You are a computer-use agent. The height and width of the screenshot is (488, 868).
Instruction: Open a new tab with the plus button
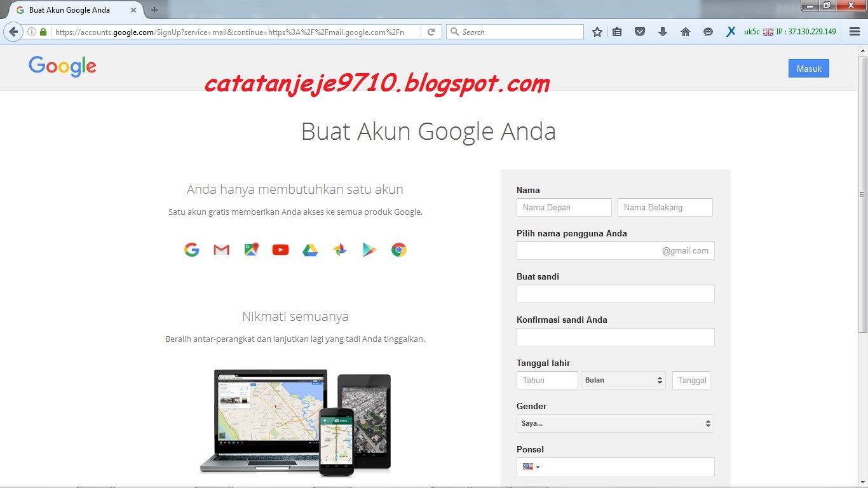tap(154, 10)
